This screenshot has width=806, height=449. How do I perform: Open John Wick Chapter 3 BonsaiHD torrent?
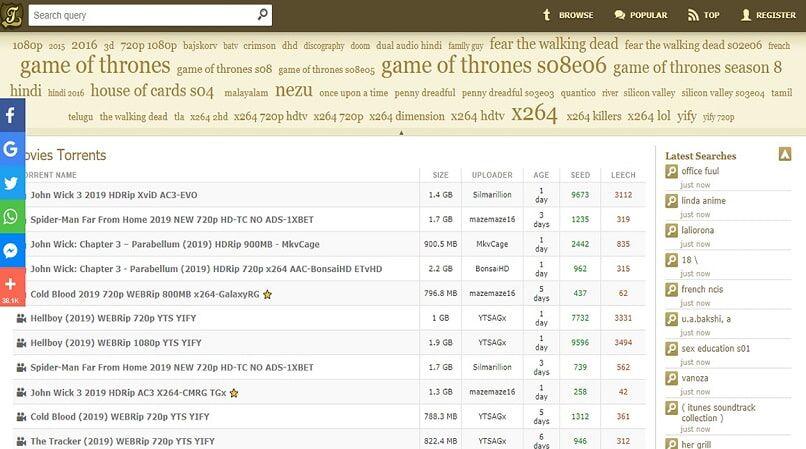206,269
